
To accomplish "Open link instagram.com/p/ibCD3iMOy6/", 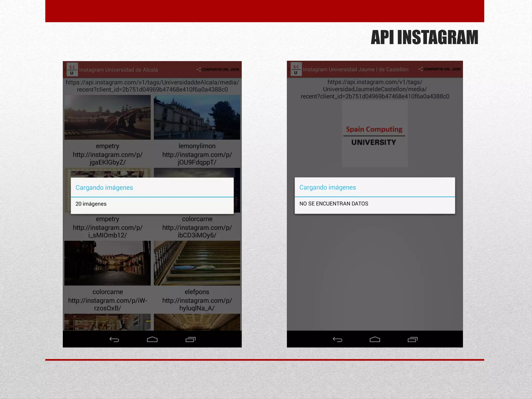I will (x=197, y=231).
